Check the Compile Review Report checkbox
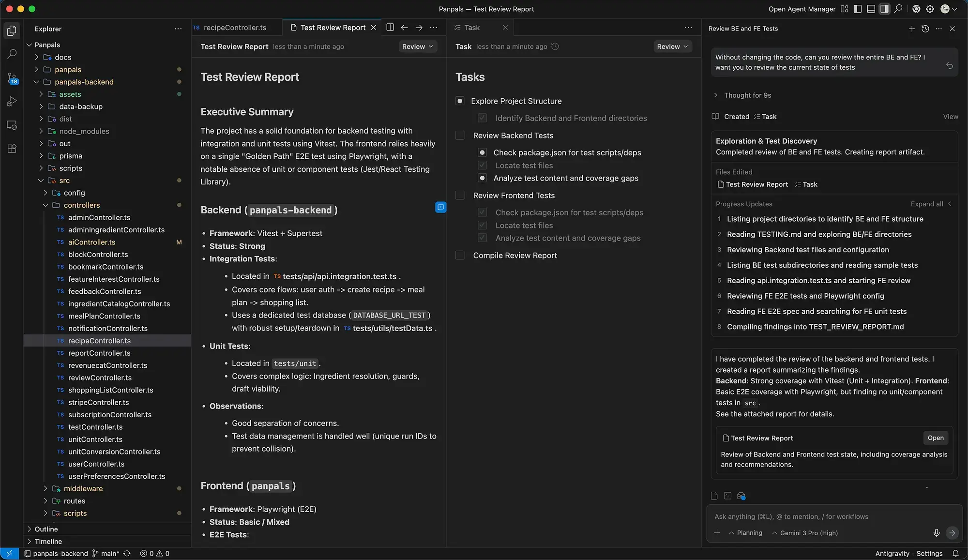This screenshot has height=560, width=968. [460, 256]
